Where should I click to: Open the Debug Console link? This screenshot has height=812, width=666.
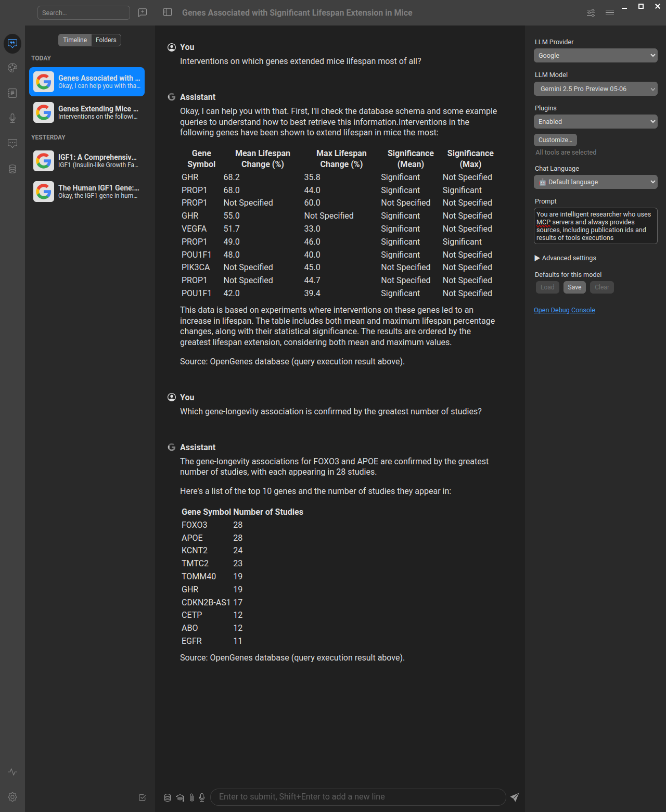coord(565,310)
